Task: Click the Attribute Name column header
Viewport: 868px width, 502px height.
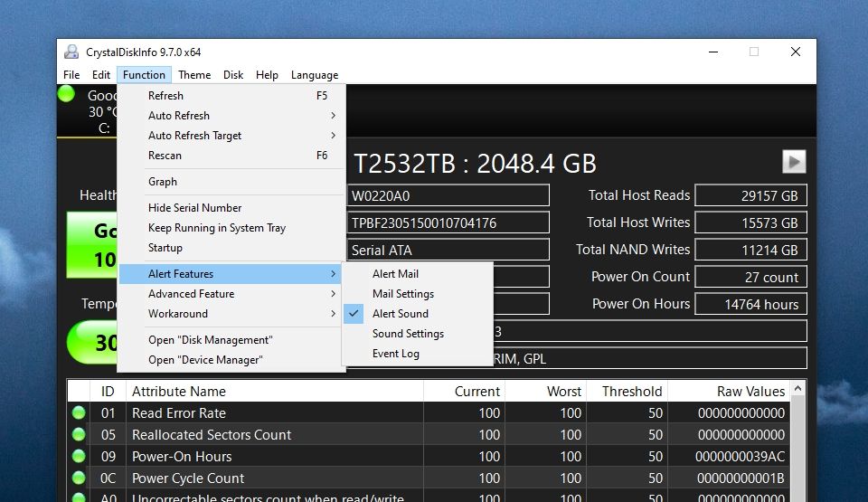Action: [x=275, y=391]
